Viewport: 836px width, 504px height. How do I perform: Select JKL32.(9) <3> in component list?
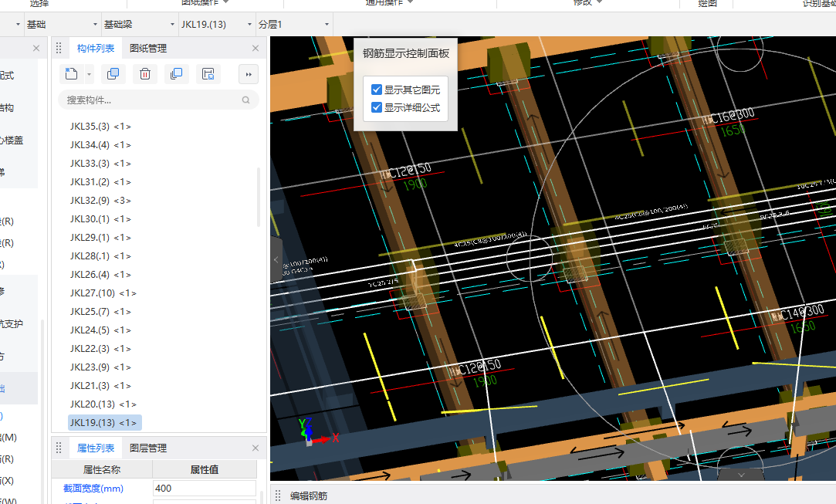(100, 201)
